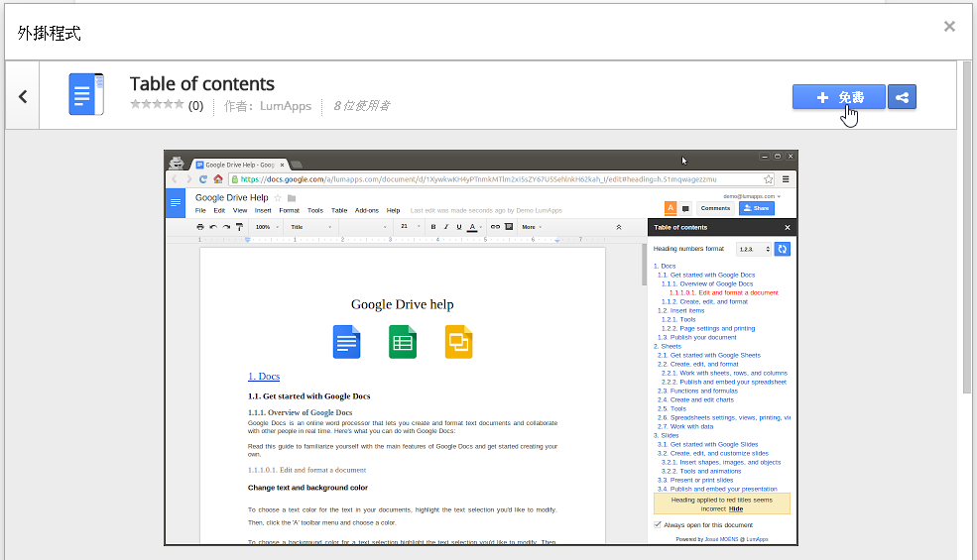
Task: Click '1.1. Get started with Google Docs' sidebar entry
Action: tap(706, 275)
